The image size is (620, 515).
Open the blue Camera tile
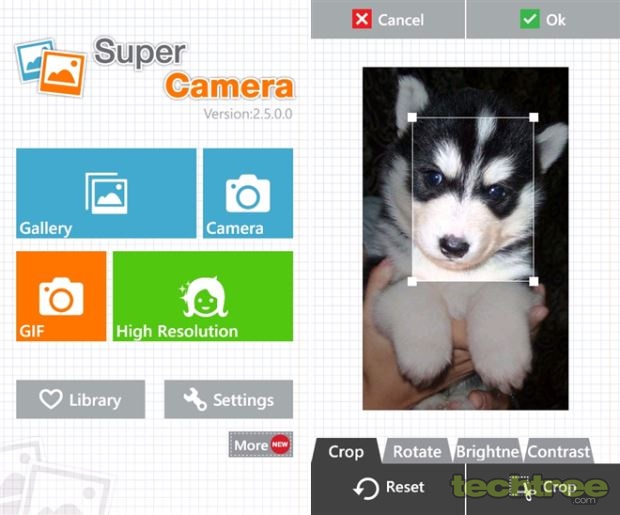click(248, 193)
